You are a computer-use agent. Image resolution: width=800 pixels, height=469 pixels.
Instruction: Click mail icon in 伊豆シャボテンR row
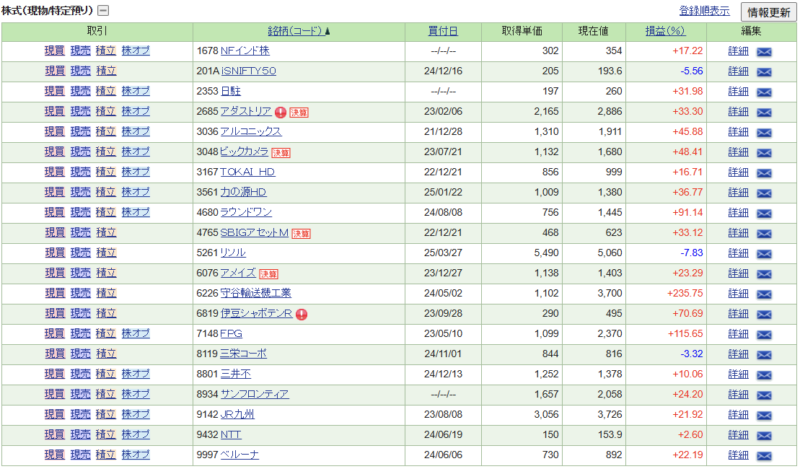764,314
